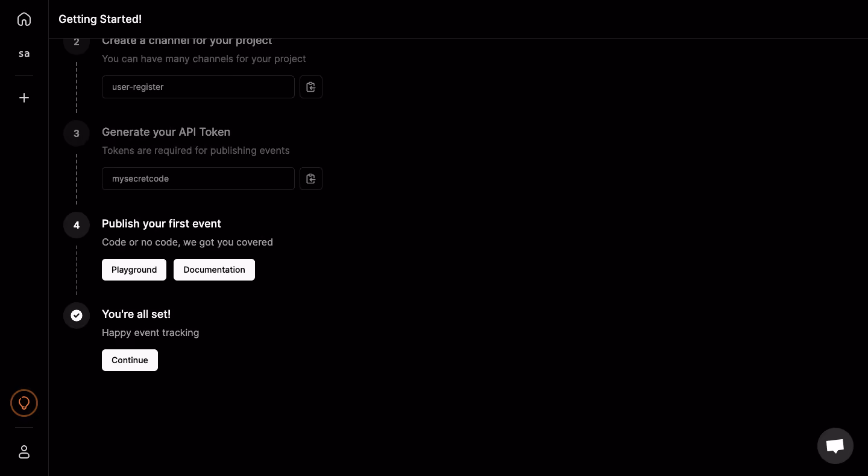This screenshot has width=868, height=476.
Task: Focus the user-register channel field
Action: pyautogui.click(x=198, y=87)
